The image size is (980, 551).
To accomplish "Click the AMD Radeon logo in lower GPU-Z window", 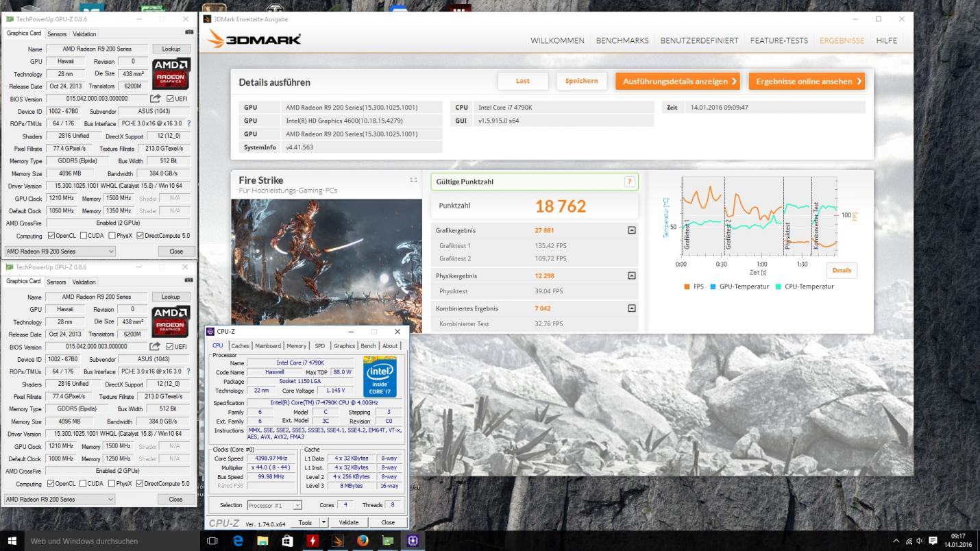I will coord(171,322).
